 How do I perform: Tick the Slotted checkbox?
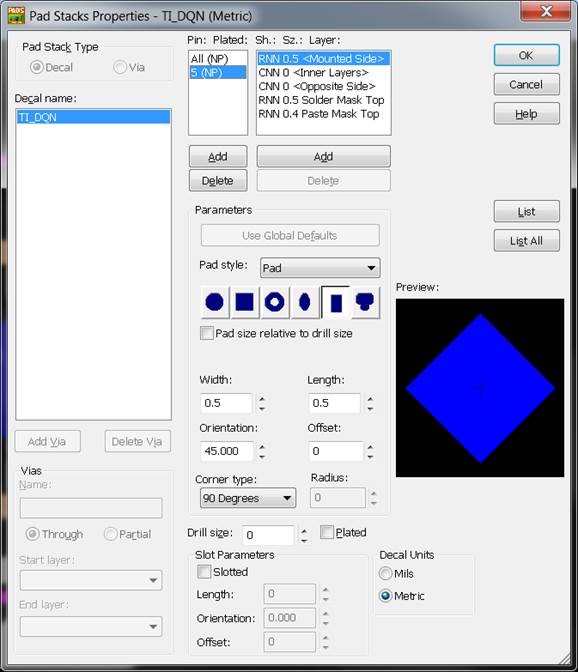point(204,572)
